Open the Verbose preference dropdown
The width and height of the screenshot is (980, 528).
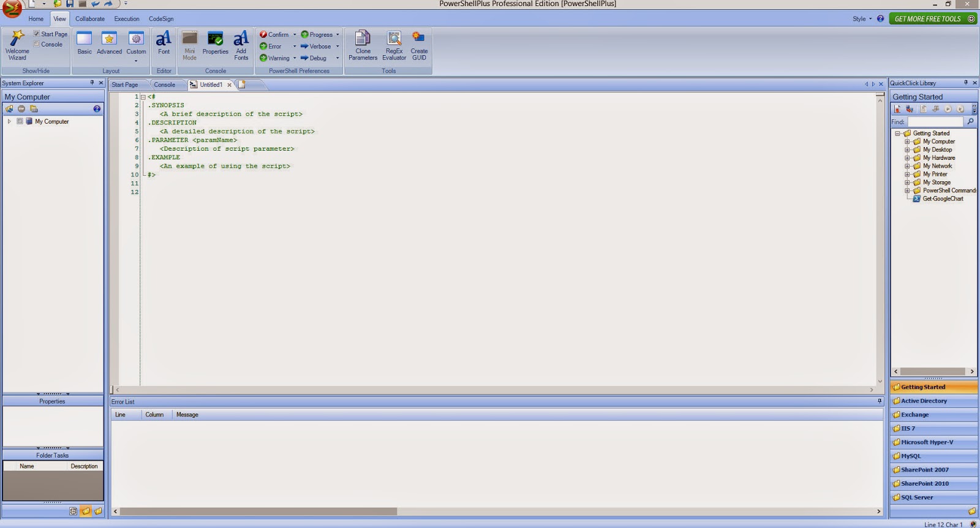coord(337,46)
